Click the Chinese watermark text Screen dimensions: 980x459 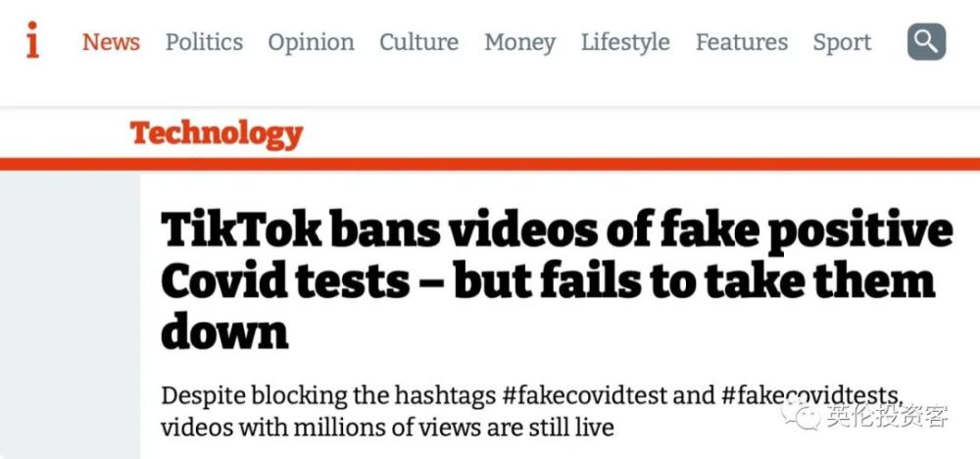tap(887, 417)
